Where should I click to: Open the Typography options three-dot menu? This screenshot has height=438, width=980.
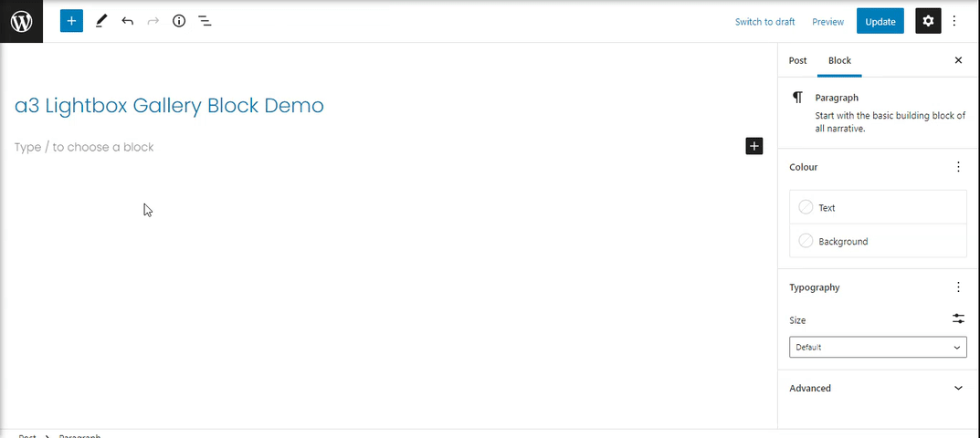pyautogui.click(x=958, y=287)
